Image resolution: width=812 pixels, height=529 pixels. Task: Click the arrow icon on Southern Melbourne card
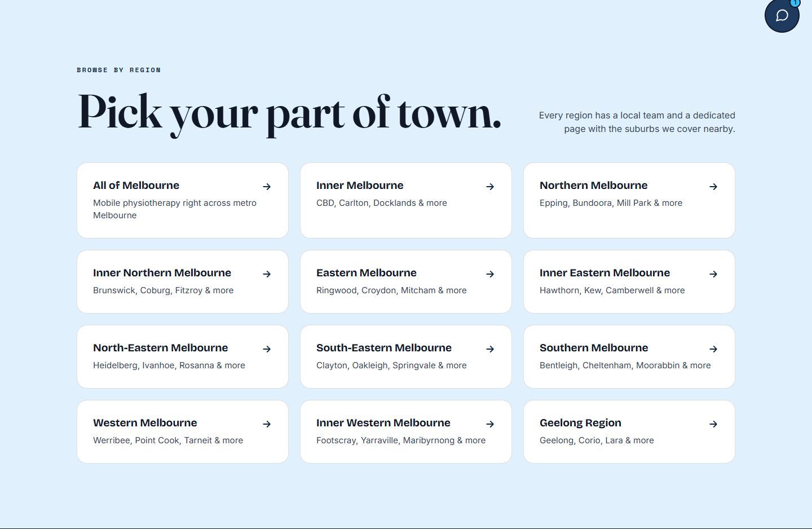(x=713, y=349)
